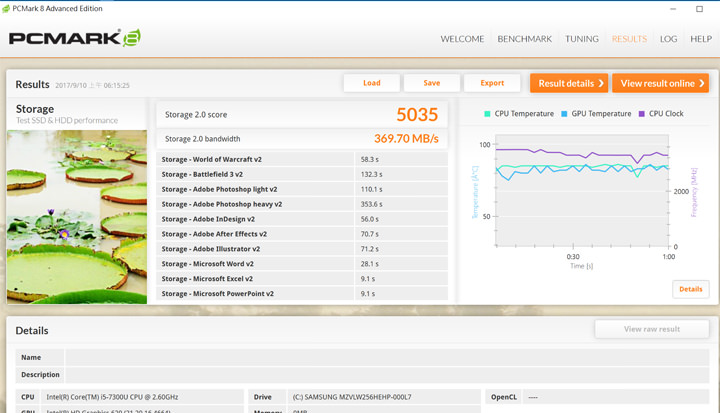The width and height of the screenshot is (720, 413).
Task: Open Details below the temperature chart
Action: pyautogui.click(x=690, y=289)
